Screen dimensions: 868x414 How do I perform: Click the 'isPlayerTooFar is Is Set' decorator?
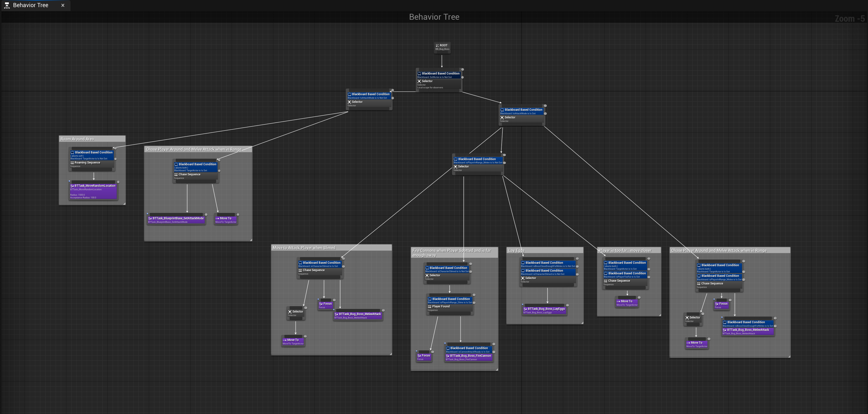[625, 275]
